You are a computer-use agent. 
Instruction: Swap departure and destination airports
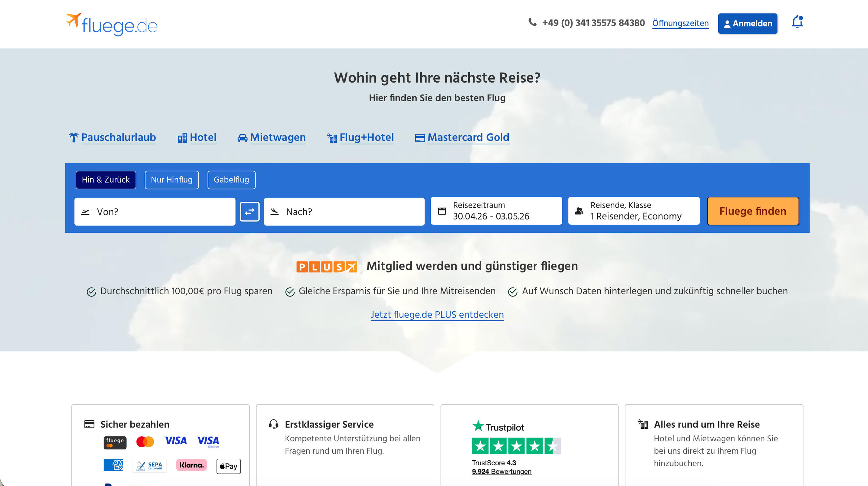[x=249, y=211]
